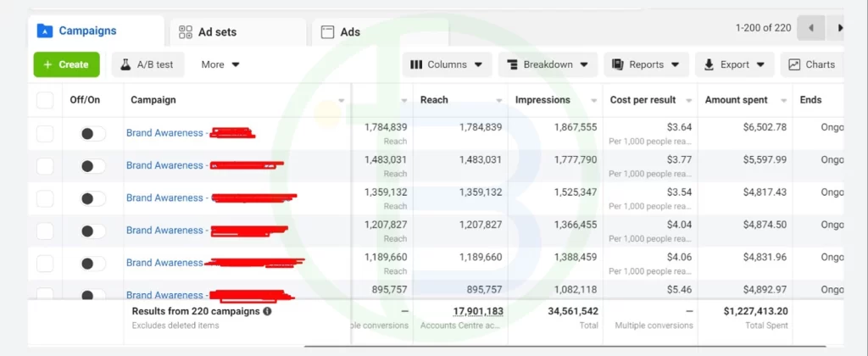This screenshot has height=356, width=868.
Task: Click the info icon beside Results from 220 campaigns
Action: point(268,311)
